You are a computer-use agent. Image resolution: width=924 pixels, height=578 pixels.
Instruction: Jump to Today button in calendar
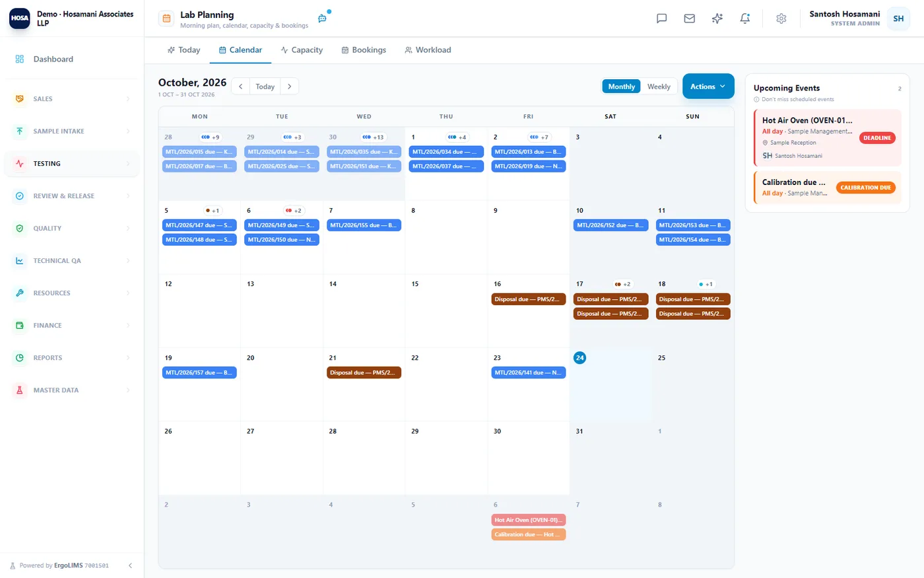pyautogui.click(x=265, y=87)
